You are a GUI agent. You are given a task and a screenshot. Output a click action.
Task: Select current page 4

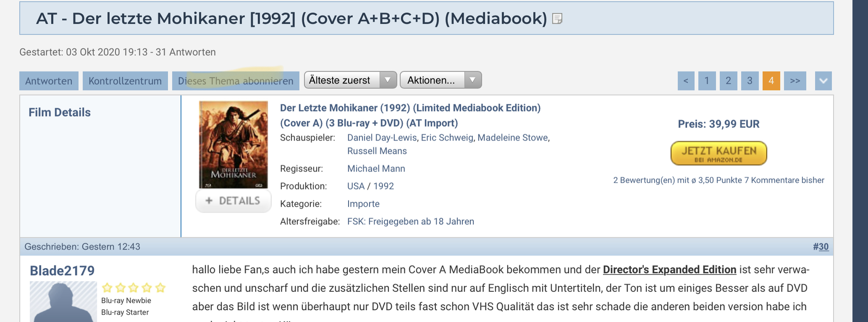[x=771, y=81]
